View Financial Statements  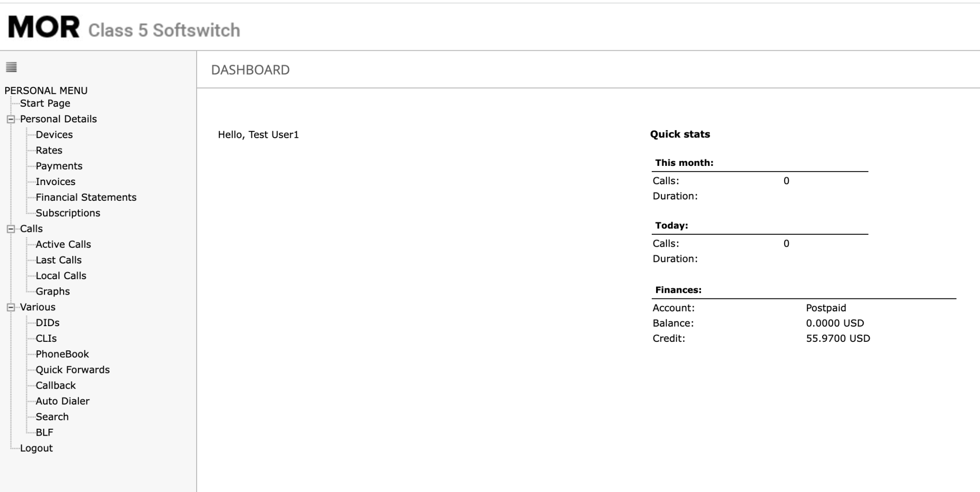point(87,197)
